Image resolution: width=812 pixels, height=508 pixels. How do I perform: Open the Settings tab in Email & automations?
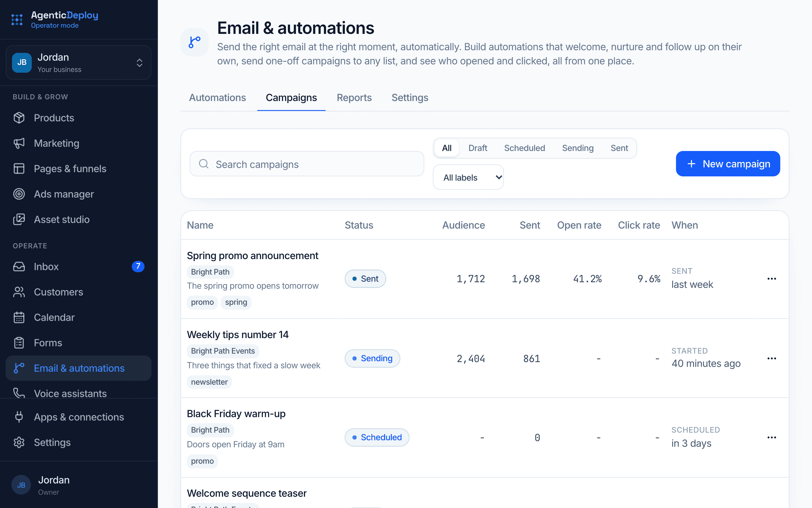410,98
